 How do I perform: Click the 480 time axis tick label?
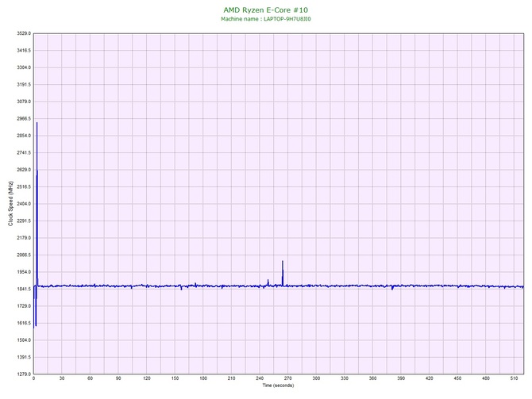(486, 378)
